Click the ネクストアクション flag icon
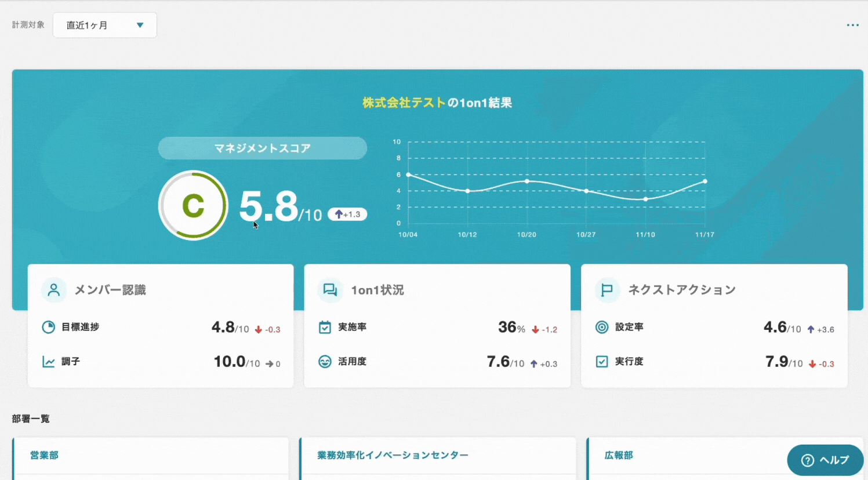 606,290
